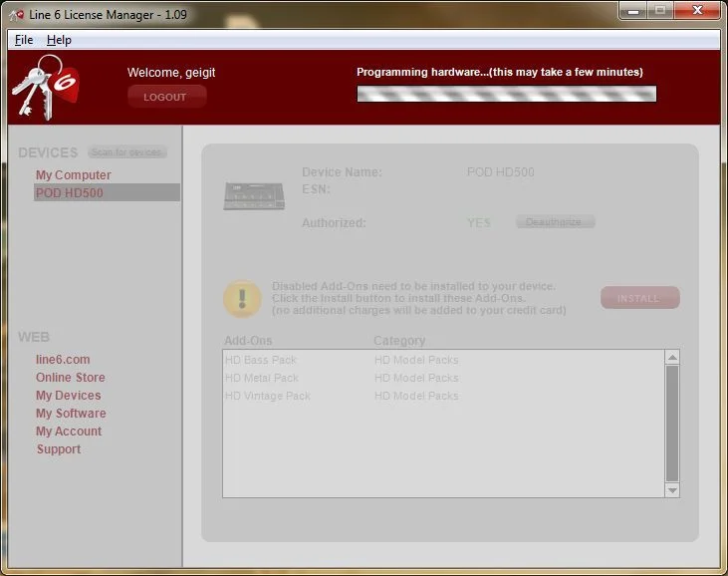This screenshot has height=576, width=728.
Task: Open the File menu
Action: pos(24,40)
